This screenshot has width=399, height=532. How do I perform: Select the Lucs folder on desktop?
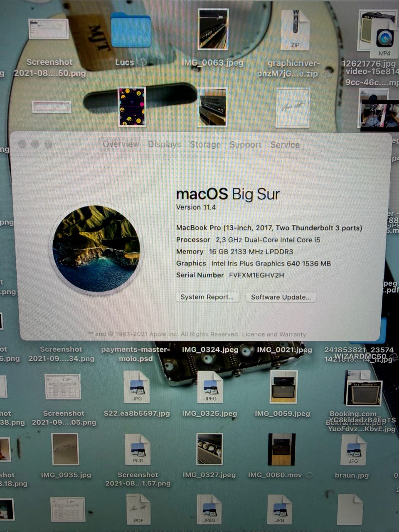[x=131, y=30]
